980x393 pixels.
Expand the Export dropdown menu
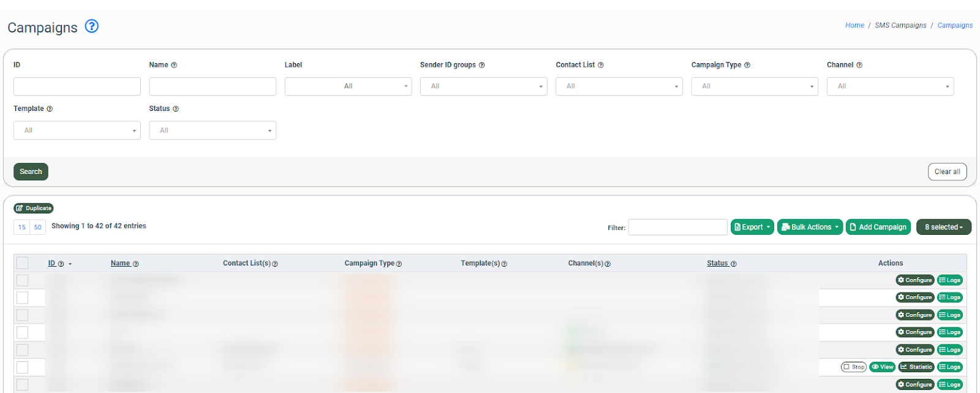tap(752, 227)
